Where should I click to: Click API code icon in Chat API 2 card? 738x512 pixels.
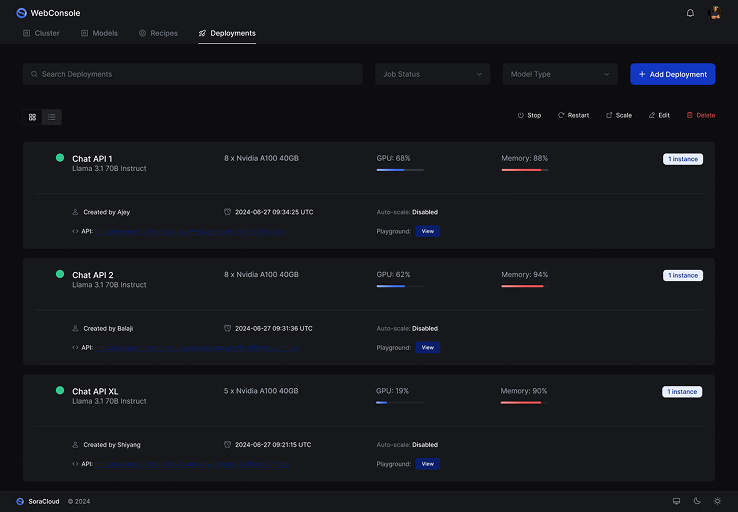tap(75, 347)
